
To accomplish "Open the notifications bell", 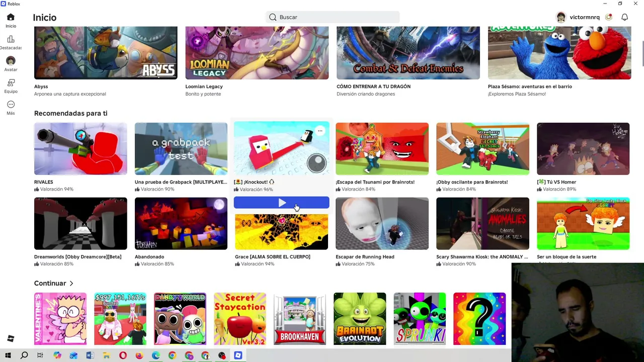I will tap(624, 17).
